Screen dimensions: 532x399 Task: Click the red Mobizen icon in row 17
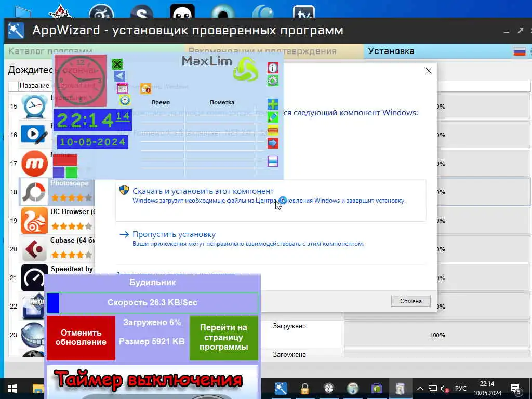point(34,164)
